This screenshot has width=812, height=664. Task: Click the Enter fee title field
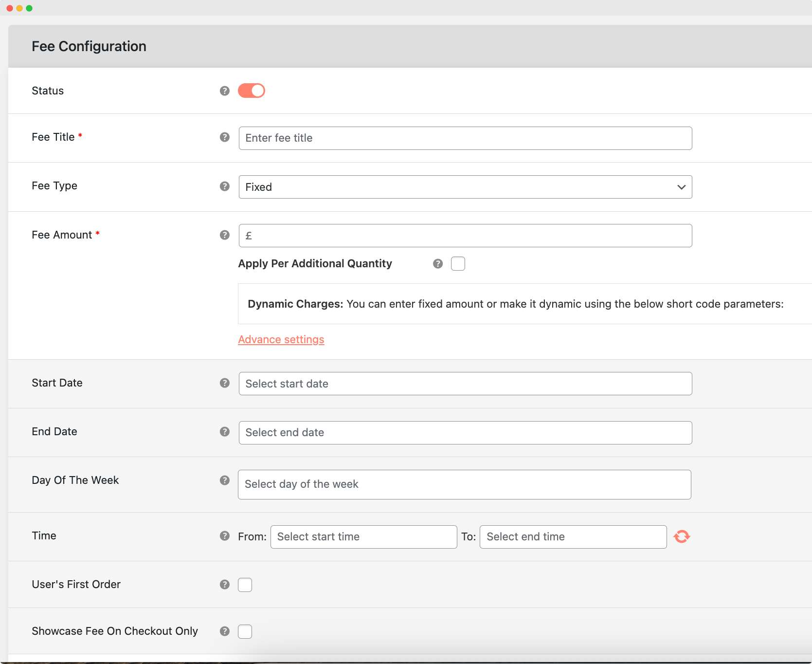[465, 138]
